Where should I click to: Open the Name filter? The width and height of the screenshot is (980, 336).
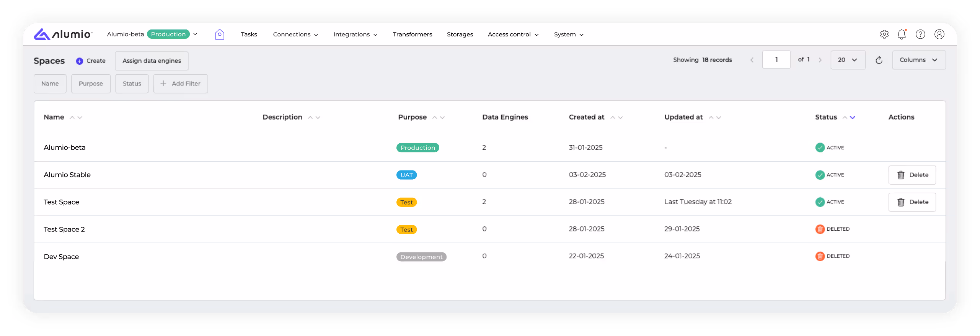(x=50, y=84)
